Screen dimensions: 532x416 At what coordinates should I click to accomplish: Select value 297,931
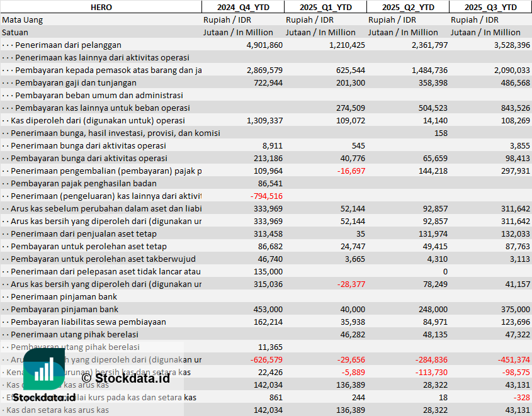516,171
